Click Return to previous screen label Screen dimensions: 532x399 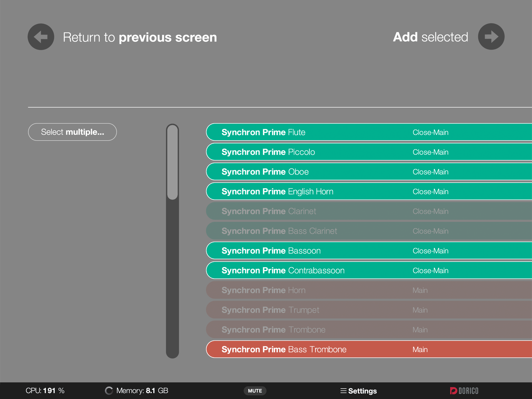click(140, 37)
